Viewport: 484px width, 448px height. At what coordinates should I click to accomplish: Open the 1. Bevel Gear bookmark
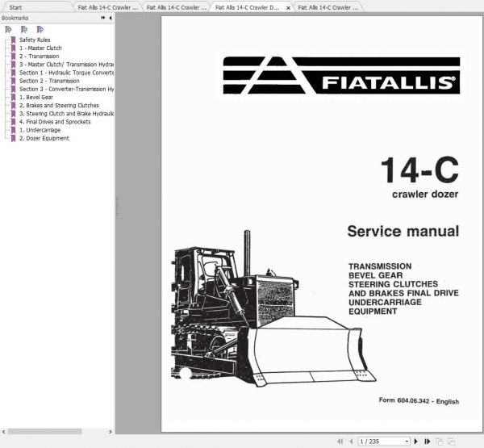click(36, 97)
